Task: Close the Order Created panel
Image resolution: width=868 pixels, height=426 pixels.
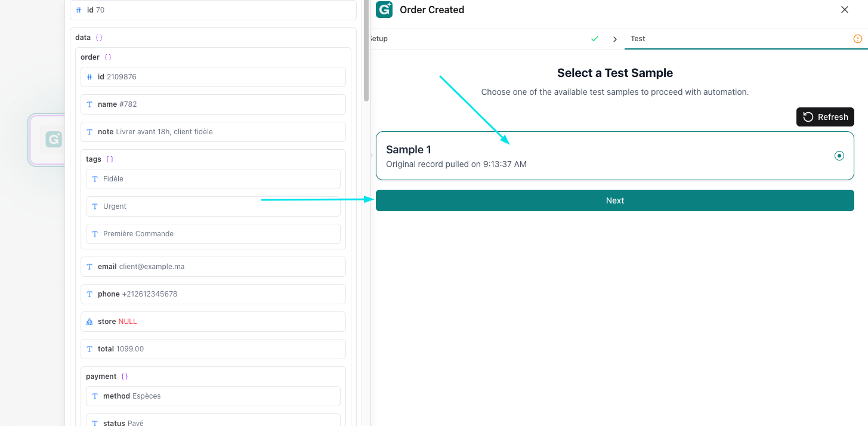Action: pyautogui.click(x=845, y=10)
